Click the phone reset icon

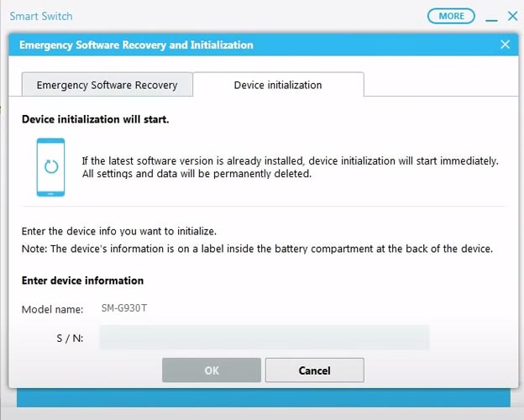click(50, 167)
